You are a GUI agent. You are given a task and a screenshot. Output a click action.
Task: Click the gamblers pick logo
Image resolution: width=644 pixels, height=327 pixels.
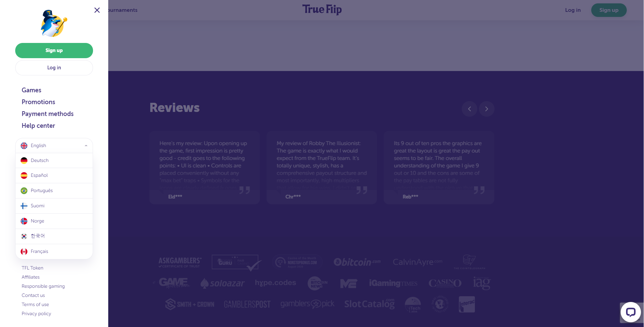[307, 304]
